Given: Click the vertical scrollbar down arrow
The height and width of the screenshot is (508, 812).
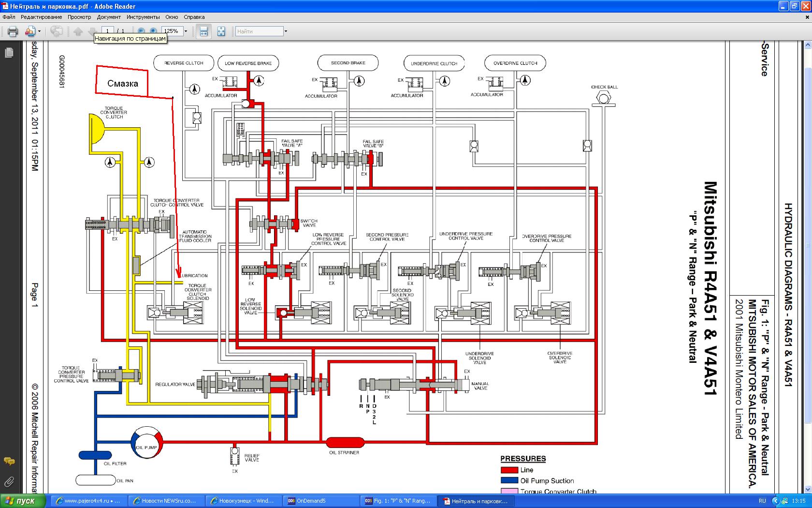Looking at the screenshot, I should point(808,490).
